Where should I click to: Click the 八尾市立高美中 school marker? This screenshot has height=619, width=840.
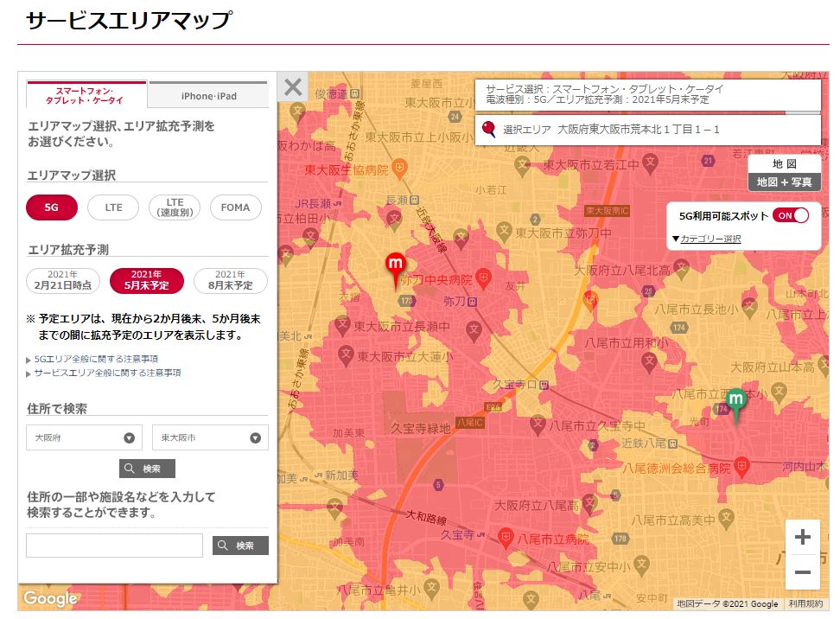click(727, 518)
